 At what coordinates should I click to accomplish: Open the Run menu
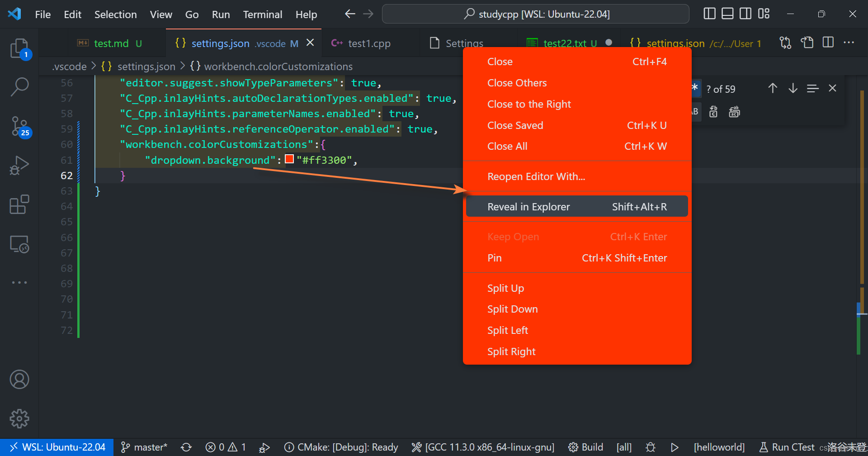point(221,14)
